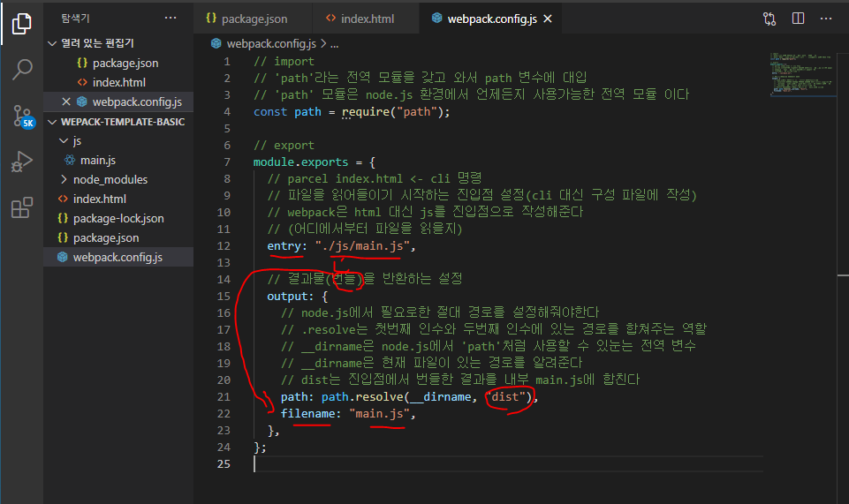Screen dimensions: 849x504
Task: Open Source Control view with 5K badge
Action: [23, 116]
